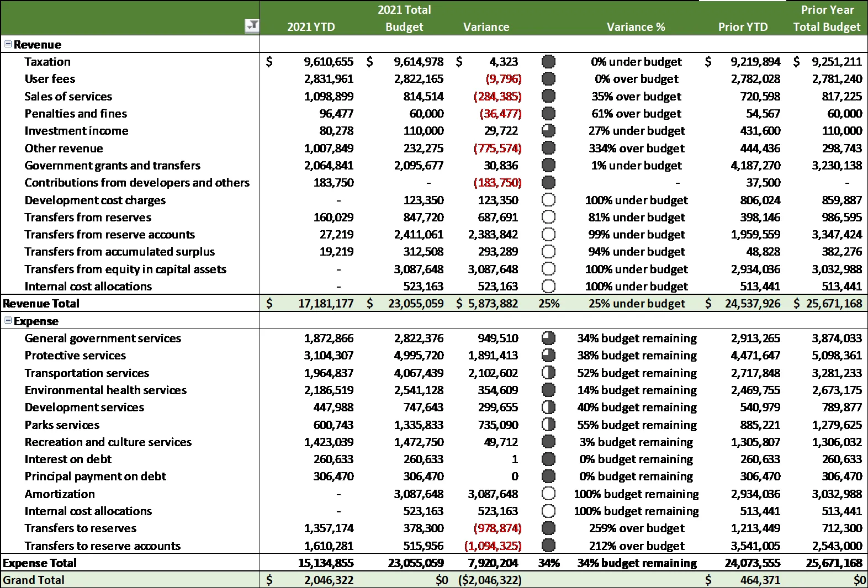Collapse the Expense group
Viewport: 868px width, 588px height.
point(8,320)
